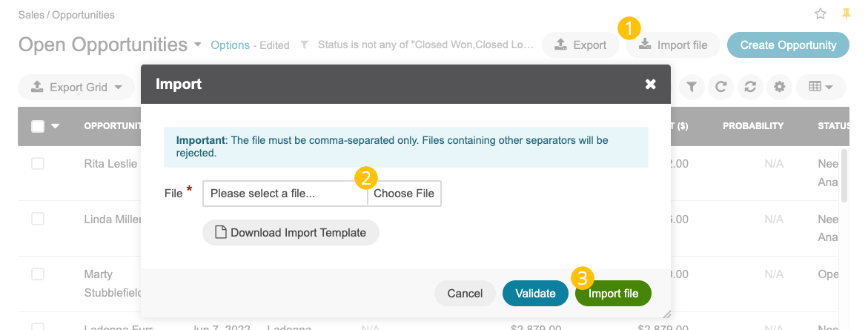Click the filter icon beside Status condition
868x330 pixels.
click(x=304, y=44)
